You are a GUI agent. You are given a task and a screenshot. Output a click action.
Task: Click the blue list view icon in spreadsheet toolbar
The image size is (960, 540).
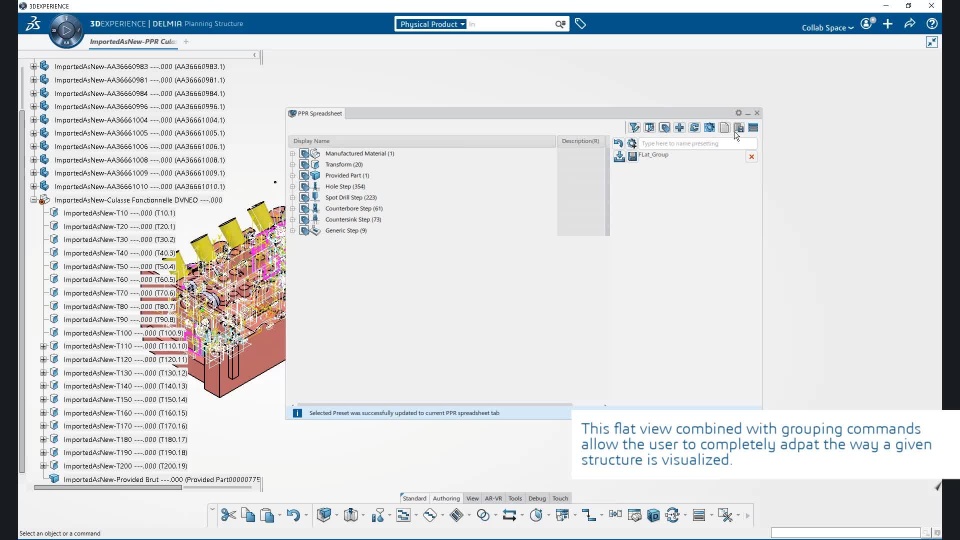pos(753,127)
